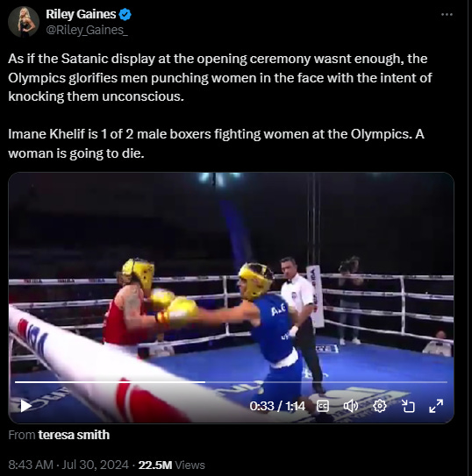The height and width of the screenshot is (476, 472).
Task: Play the boxing video
Action: point(25,406)
